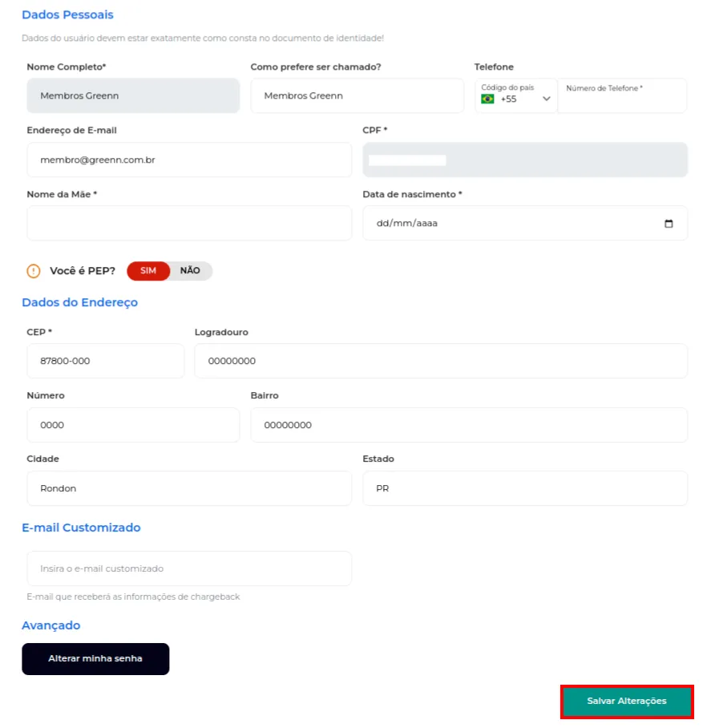Click the identity document notice text

pos(203,38)
